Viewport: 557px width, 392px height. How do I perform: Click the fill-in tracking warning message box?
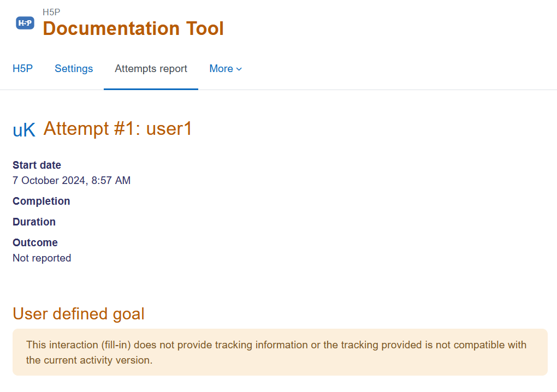(280, 352)
